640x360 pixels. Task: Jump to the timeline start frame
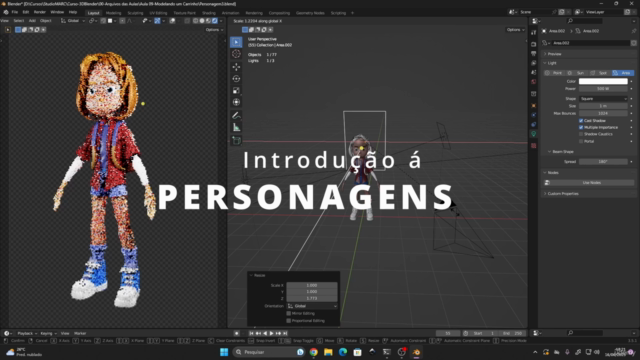[x=251, y=333]
